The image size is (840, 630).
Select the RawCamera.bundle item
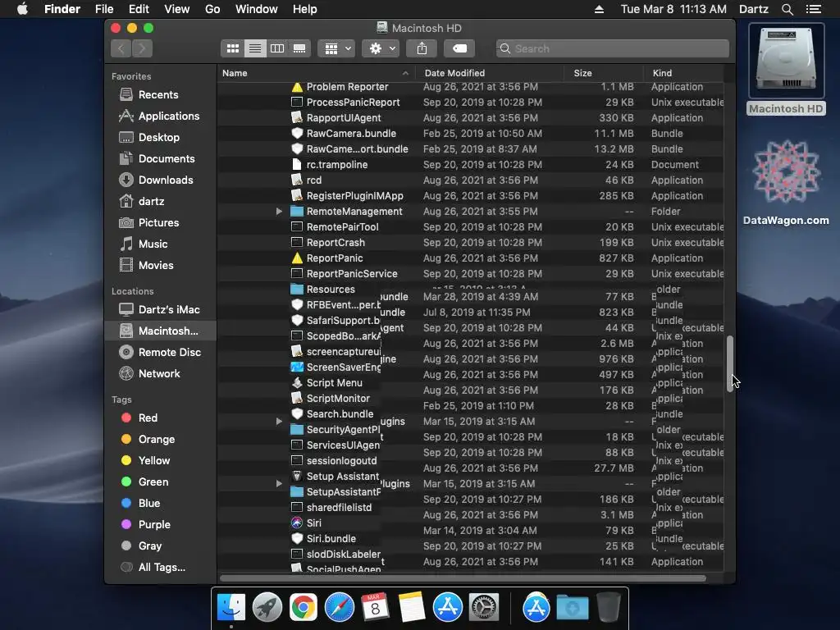click(470, 134)
